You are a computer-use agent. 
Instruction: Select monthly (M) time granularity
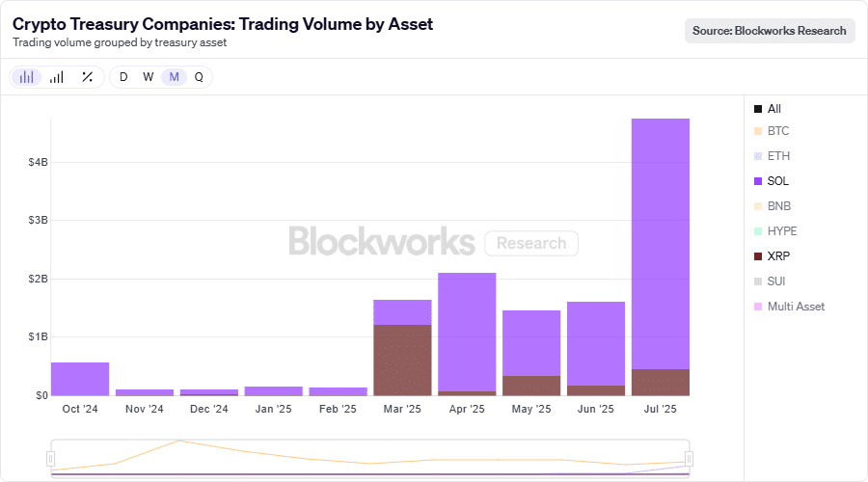pyautogui.click(x=174, y=77)
